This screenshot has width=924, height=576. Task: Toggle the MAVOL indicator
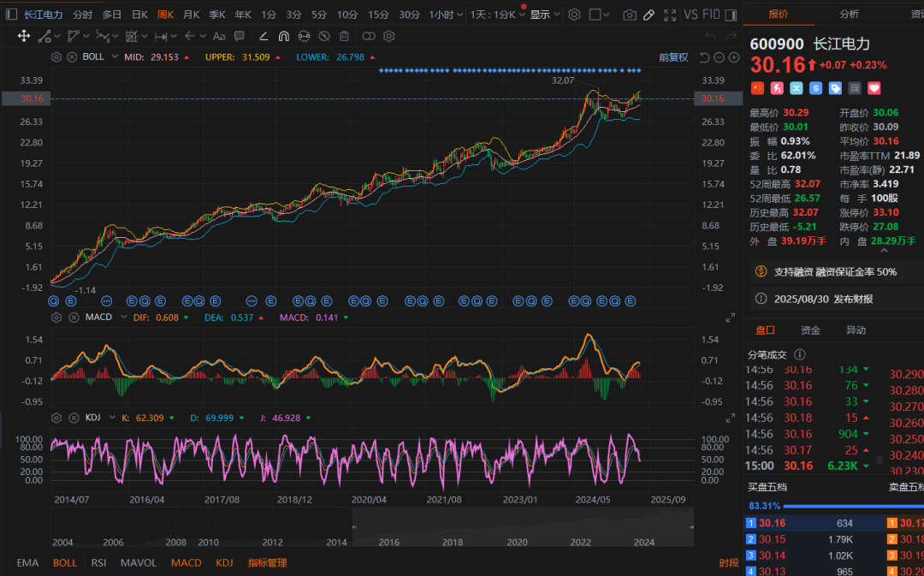pyautogui.click(x=139, y=563)
